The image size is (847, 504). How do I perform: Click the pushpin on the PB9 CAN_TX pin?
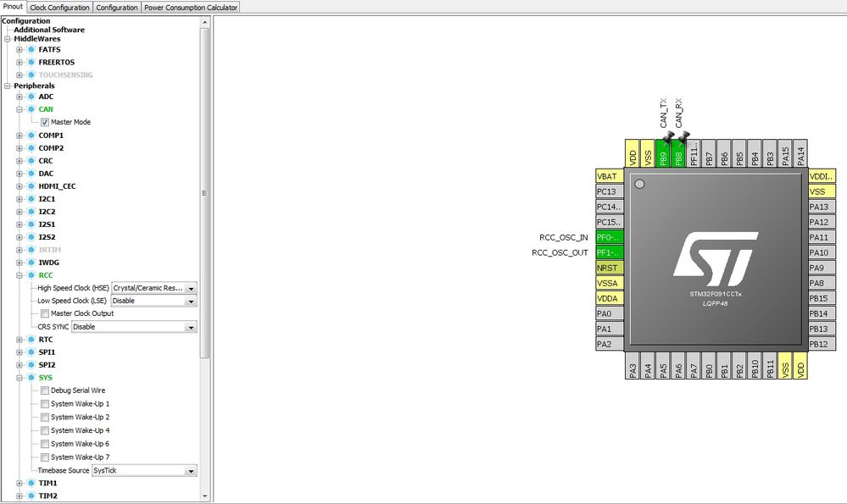pyautogui.click(x=668, y=137)
